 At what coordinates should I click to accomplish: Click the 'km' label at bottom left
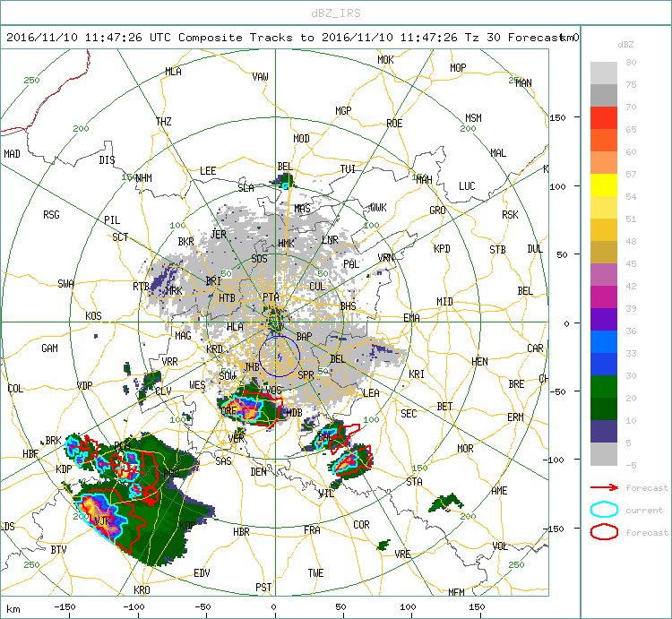coord(13,609)
